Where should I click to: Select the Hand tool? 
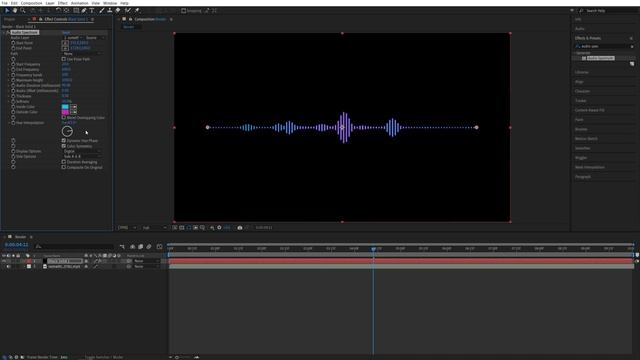(15, 11)
